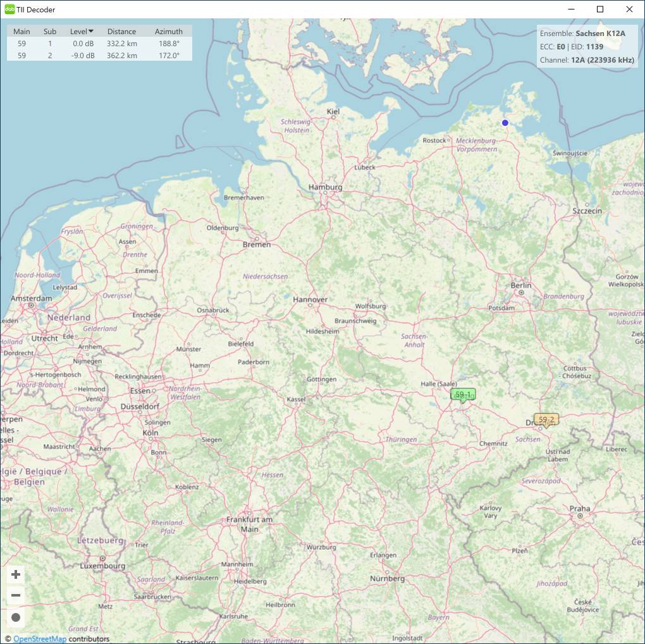Click the blue receiver location dot
Screen dimensions: 645x644
pos(505,123)
